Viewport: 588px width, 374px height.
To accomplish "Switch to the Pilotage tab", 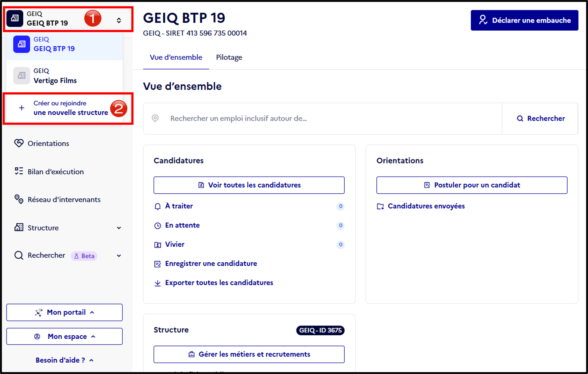I will pos(229,57).
